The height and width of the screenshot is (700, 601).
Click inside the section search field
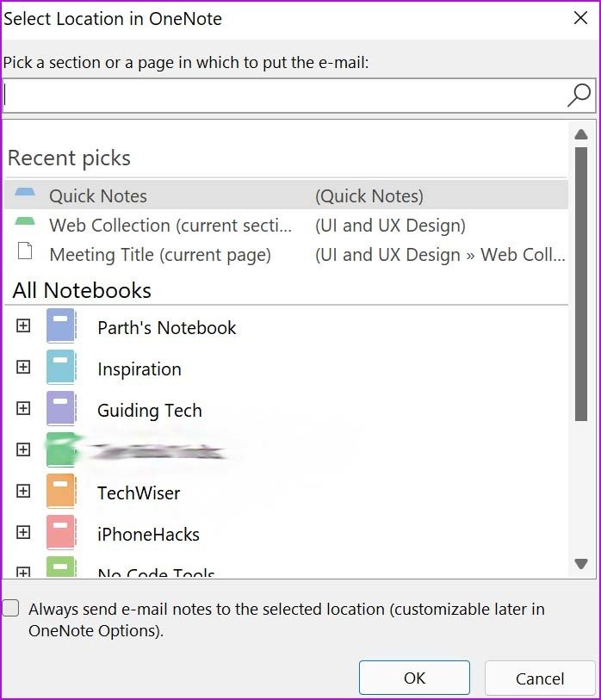pyautogui.click(x=258, y=95)
